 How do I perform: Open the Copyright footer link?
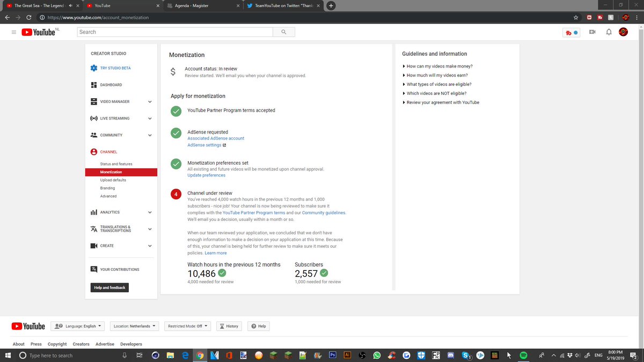click(57, 344)
